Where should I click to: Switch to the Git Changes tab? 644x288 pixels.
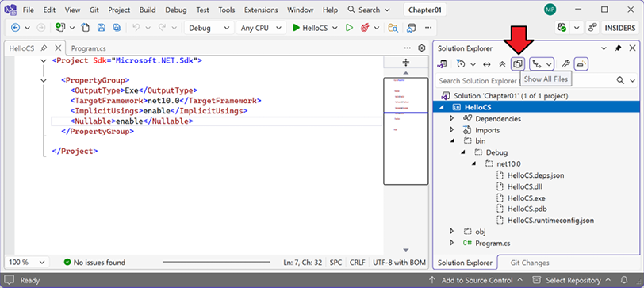coord(530,263)
